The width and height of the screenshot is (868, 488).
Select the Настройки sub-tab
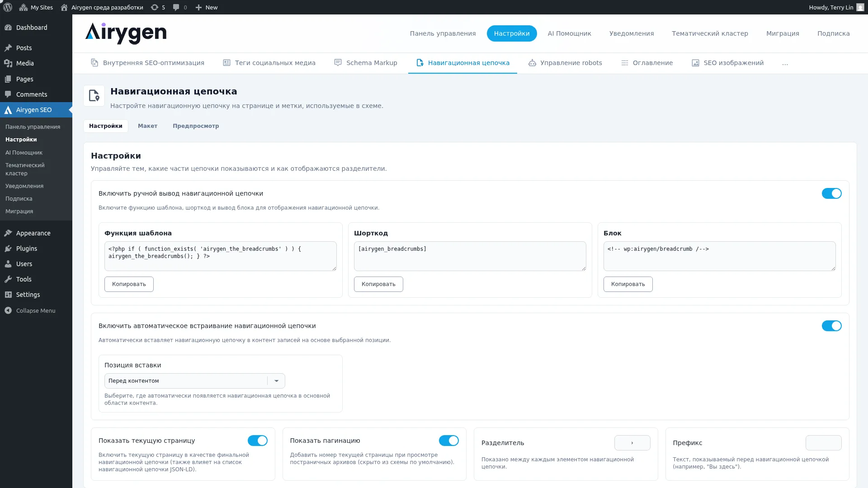pyautogui.click(x=106, y=126)
